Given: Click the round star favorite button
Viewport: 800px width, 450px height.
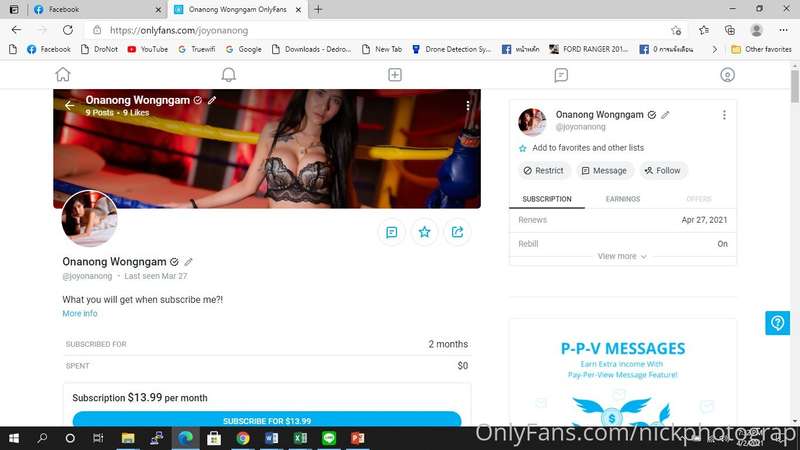Looking at the screenshot, I should [x=424, y=232].
